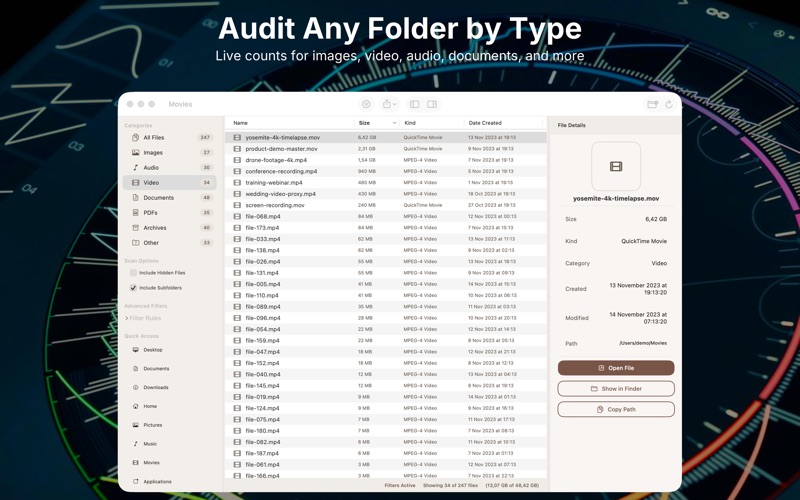Image resolution: width=800 pixels, height=500 pixels.
Task: Open Movies in Quick Access
Action: 152,463
